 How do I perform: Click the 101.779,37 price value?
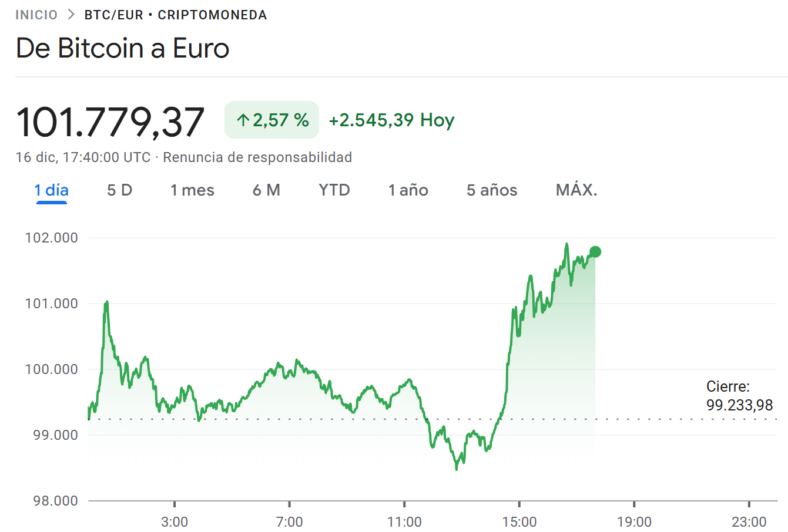click(110, 122)
